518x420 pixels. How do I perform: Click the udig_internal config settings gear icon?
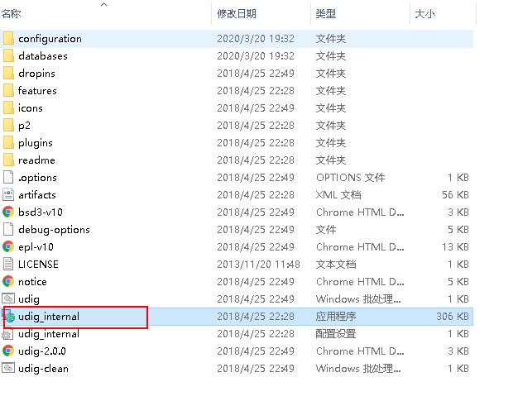pyautogui.click(x=7, y=334)
